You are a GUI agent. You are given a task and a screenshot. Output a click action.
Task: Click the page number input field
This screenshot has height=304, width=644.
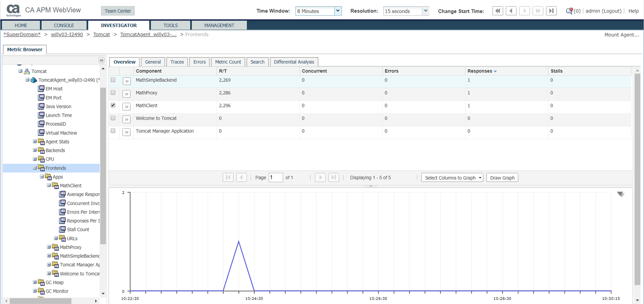[x=276, y=177]
